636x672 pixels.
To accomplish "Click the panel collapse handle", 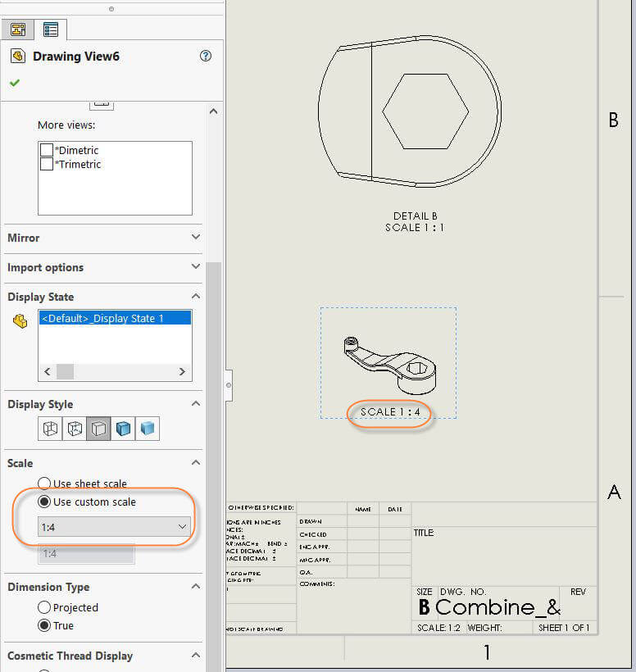I will [x=229, y=385].
